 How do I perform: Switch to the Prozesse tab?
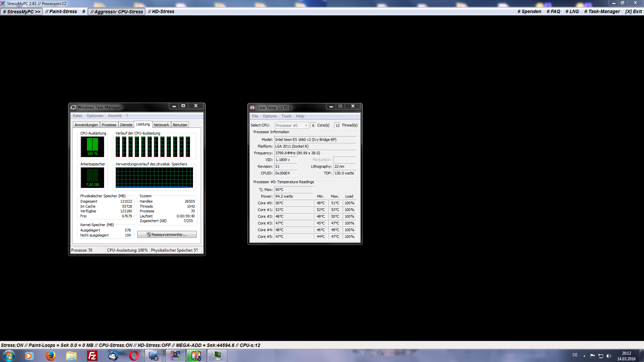click(x=109, y=125)
